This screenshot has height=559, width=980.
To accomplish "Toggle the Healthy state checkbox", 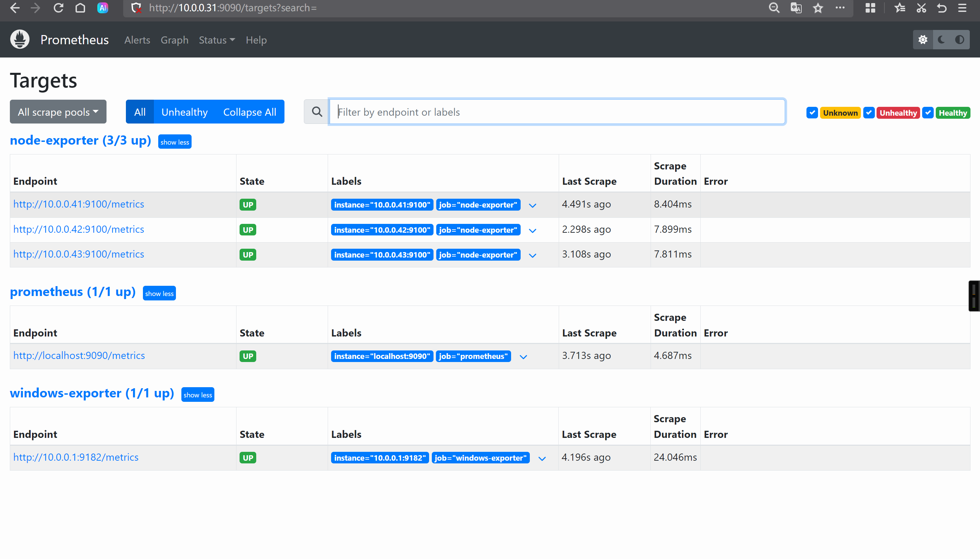I will tap(928, 113).
